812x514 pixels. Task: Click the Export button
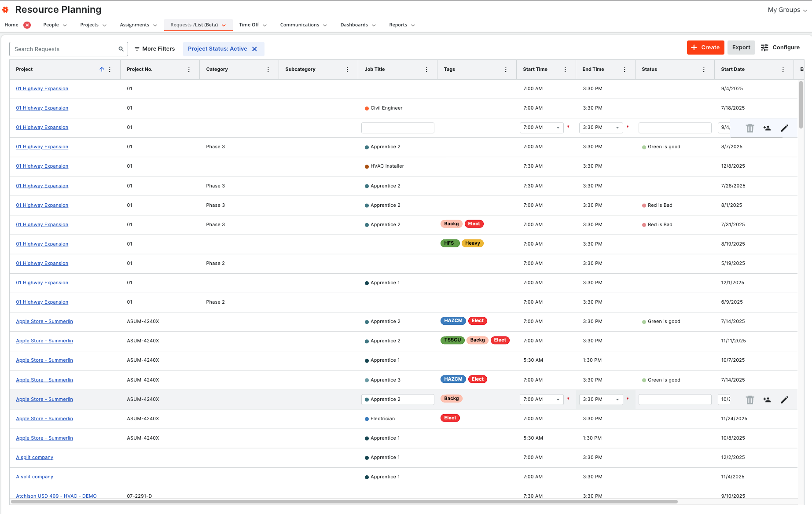[x=741, y=48]
